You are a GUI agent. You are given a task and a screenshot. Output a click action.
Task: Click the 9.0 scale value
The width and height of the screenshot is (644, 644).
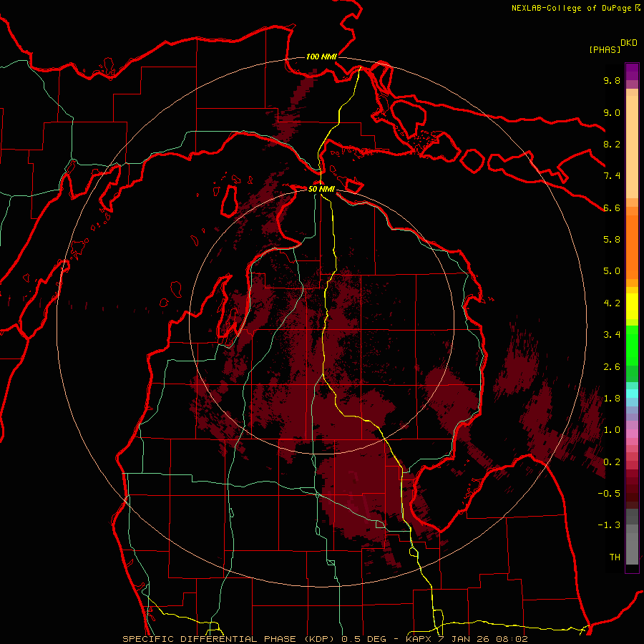[x=612, y=112]
